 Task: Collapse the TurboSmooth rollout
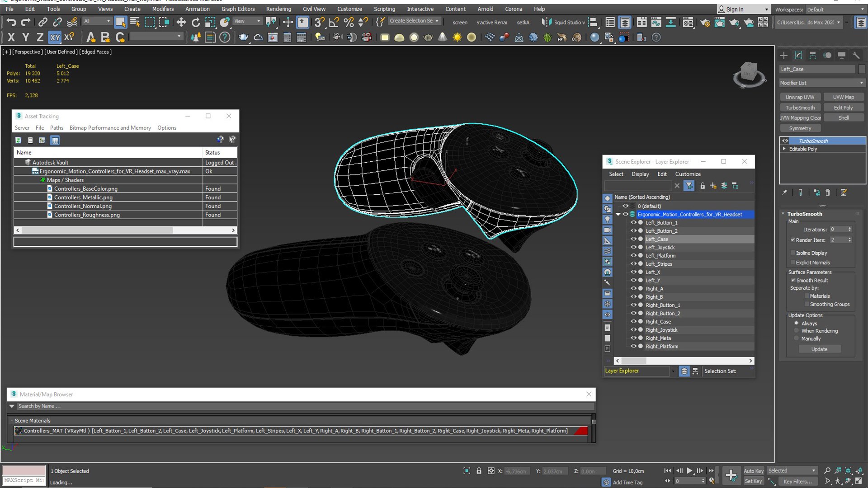click(783, 214)
